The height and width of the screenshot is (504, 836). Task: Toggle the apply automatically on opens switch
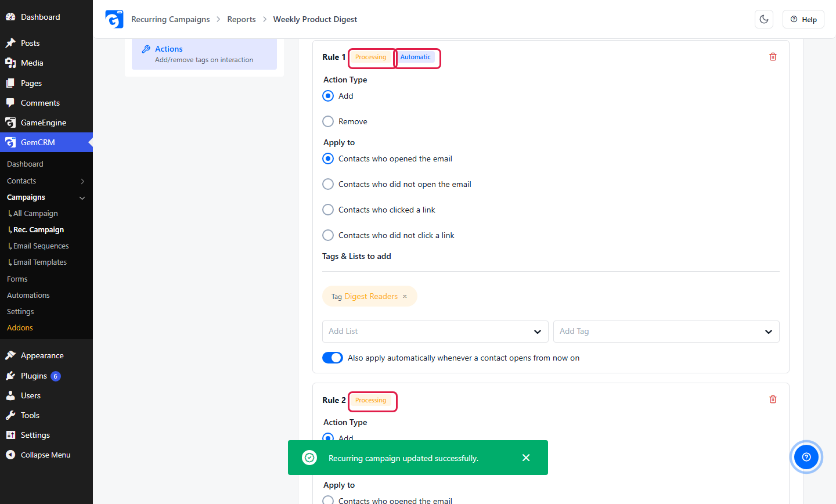333,358
